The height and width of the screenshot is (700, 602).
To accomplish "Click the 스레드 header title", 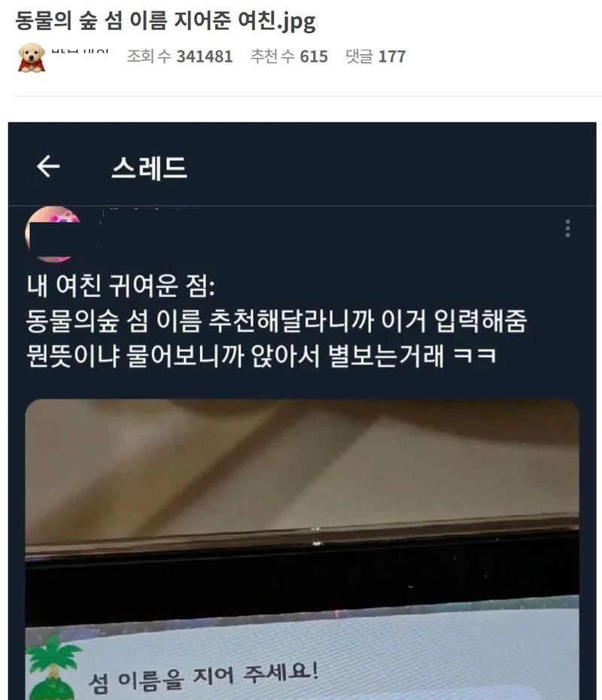I will click(149, 168).
